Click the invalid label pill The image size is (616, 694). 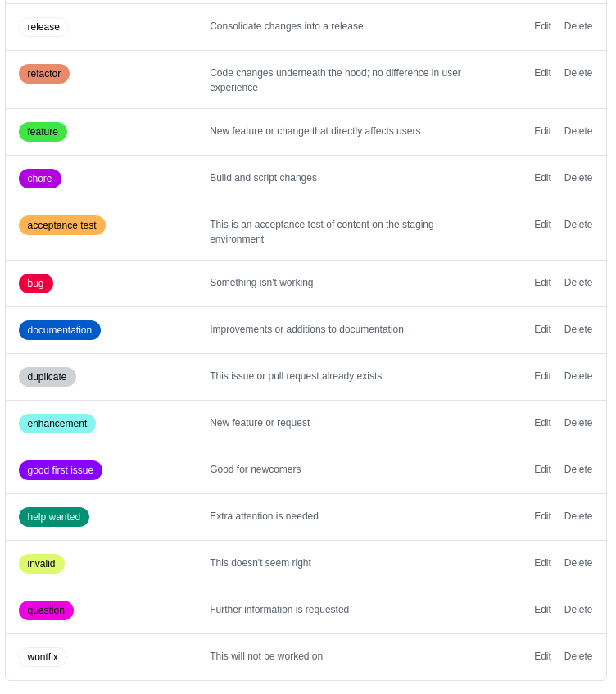click(41, 564)
